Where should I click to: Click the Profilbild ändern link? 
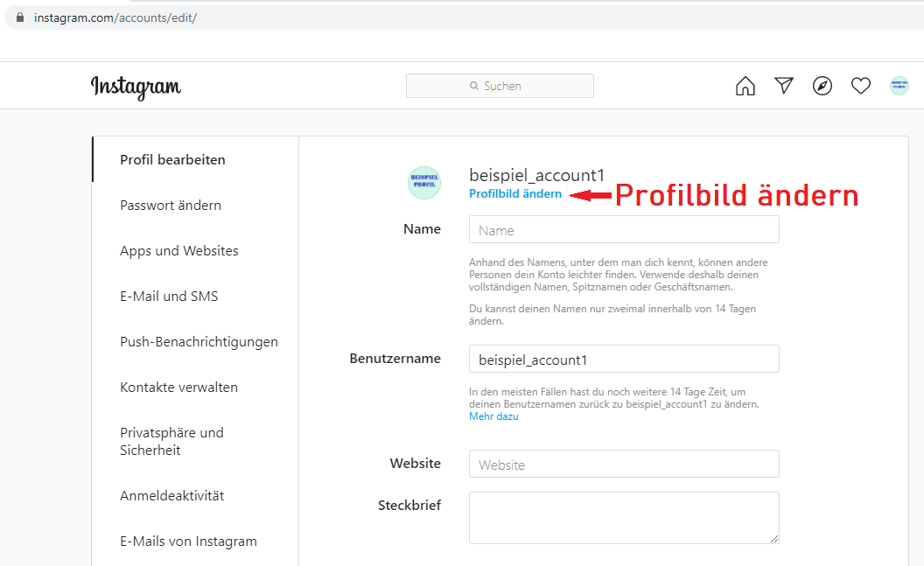click(x=515, y=194)
